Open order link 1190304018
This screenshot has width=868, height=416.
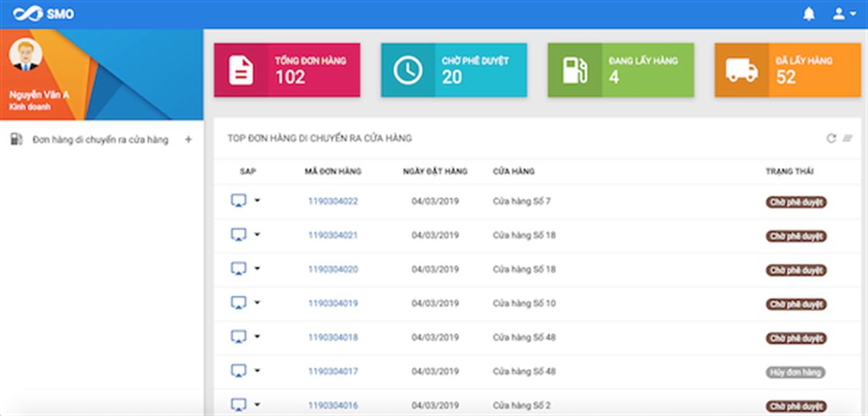pos(333,337)
